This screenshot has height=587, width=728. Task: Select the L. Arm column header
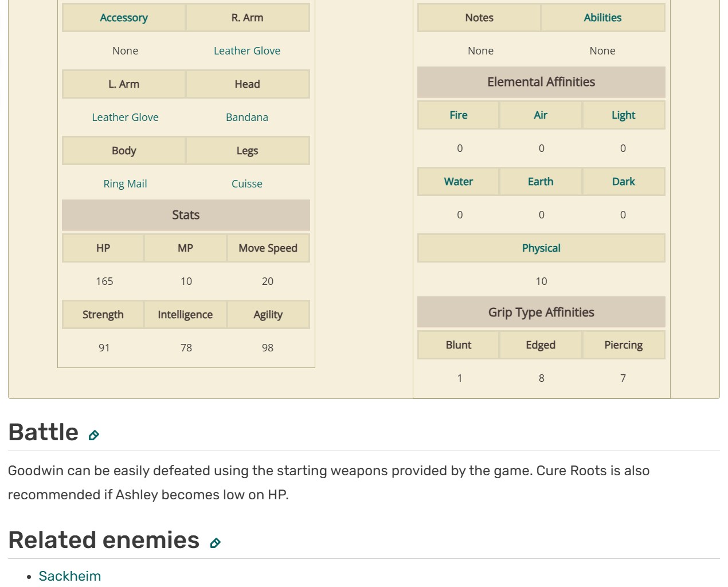click(124, 84)
